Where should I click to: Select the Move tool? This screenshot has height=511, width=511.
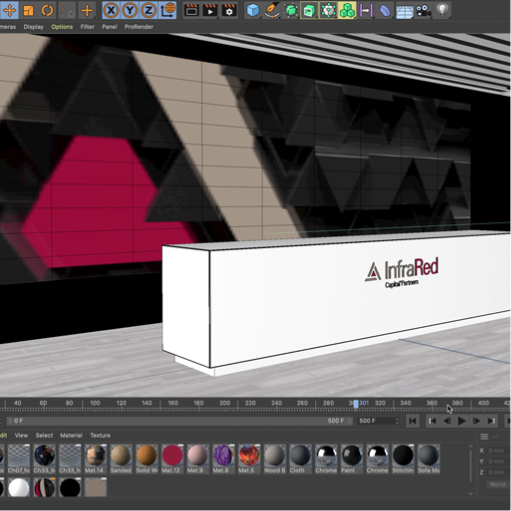tap(9, 10)
